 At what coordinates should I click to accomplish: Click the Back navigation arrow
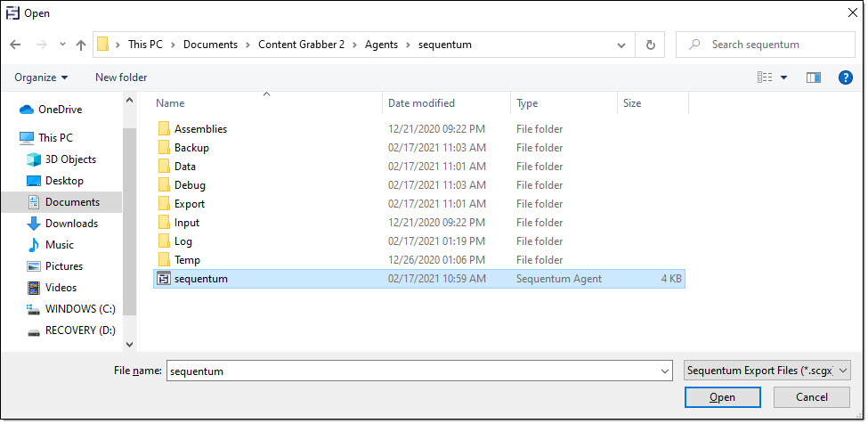coord(15,45)
